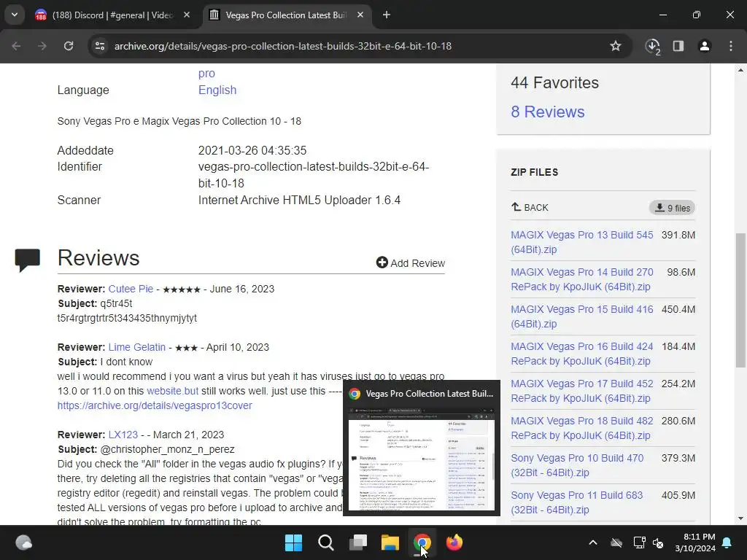The height and width of the screenshot is (560, 747).
Task: Click Add Review button
Action: tap(411, 262)
